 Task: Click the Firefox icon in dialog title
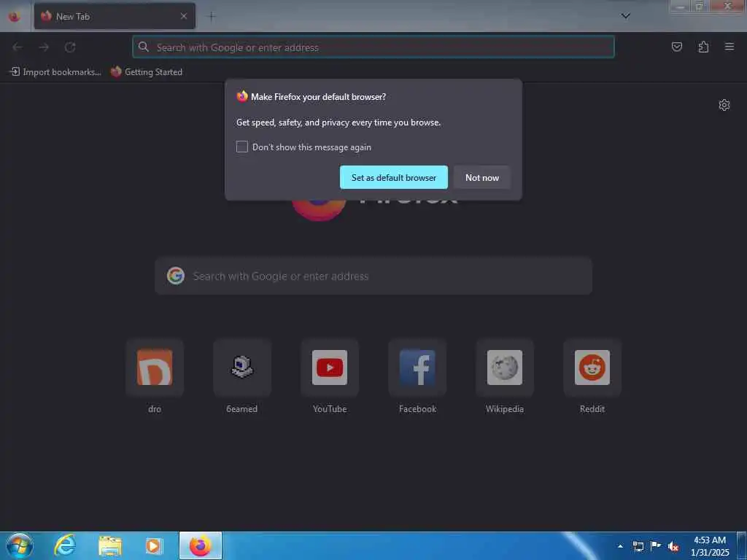point(242,96)
